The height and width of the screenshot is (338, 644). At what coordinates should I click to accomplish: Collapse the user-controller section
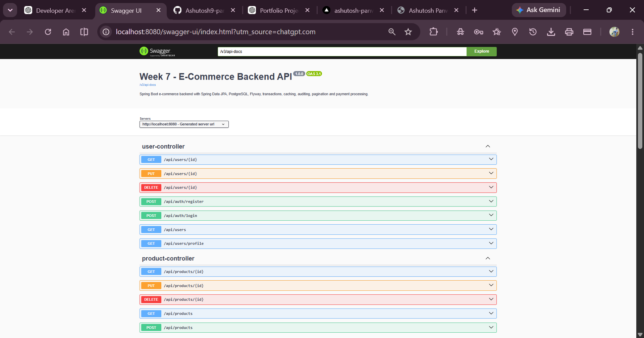pos(488,147)
